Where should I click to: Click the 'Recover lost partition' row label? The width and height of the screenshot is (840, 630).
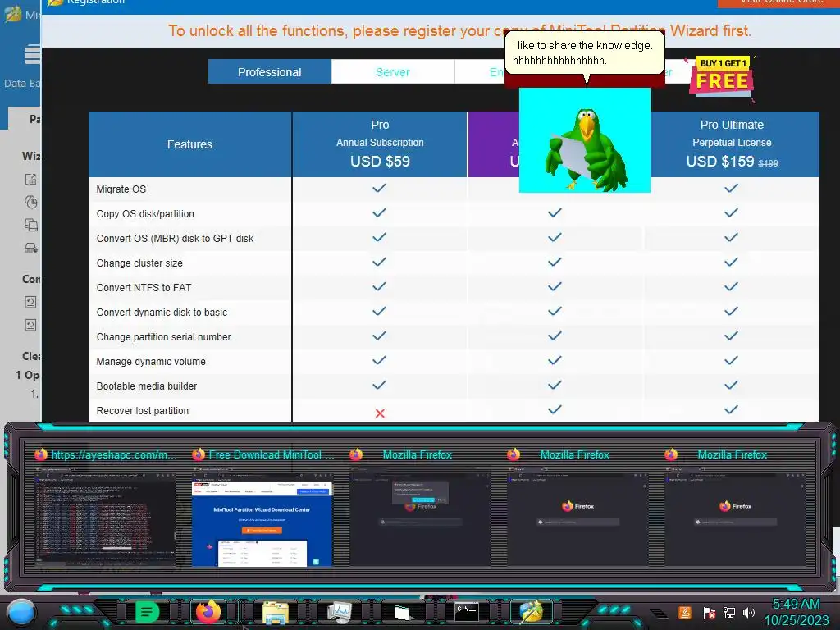(143, 411)
